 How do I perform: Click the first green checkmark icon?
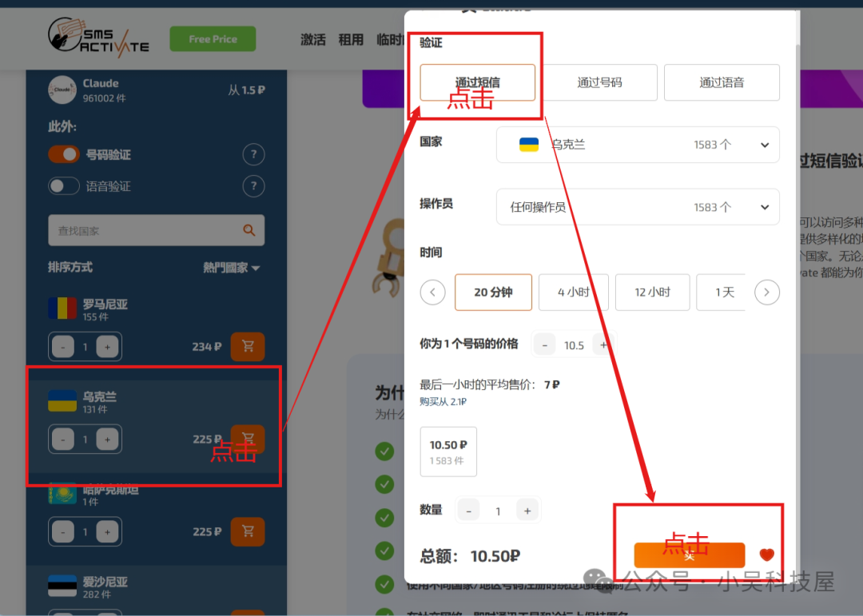click(x=384, y=451)
